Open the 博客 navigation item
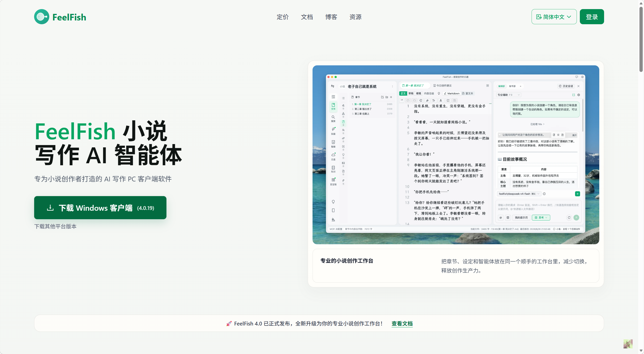Viewport: 644px width, 354px height. (x=331, y=17)
